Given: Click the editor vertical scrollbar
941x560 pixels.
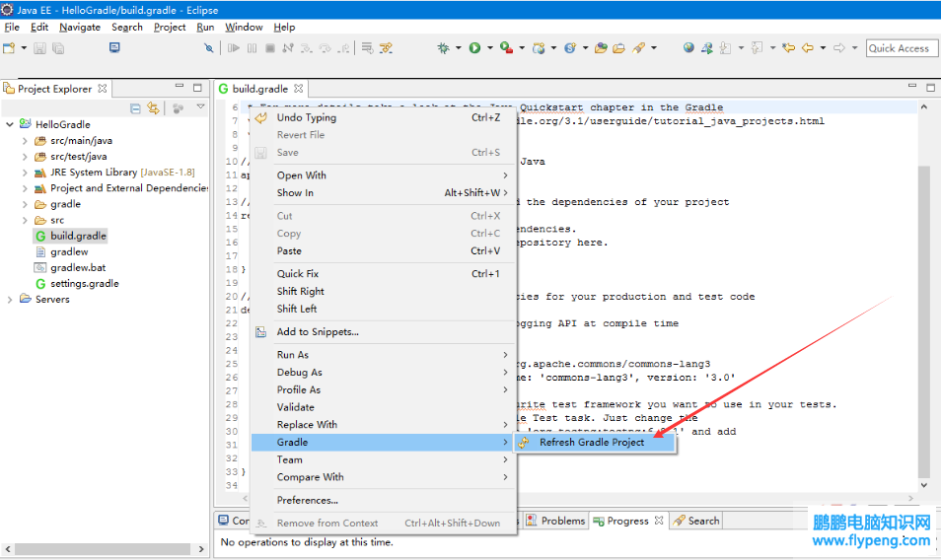Looking at the screenshot, I should 924,320.
